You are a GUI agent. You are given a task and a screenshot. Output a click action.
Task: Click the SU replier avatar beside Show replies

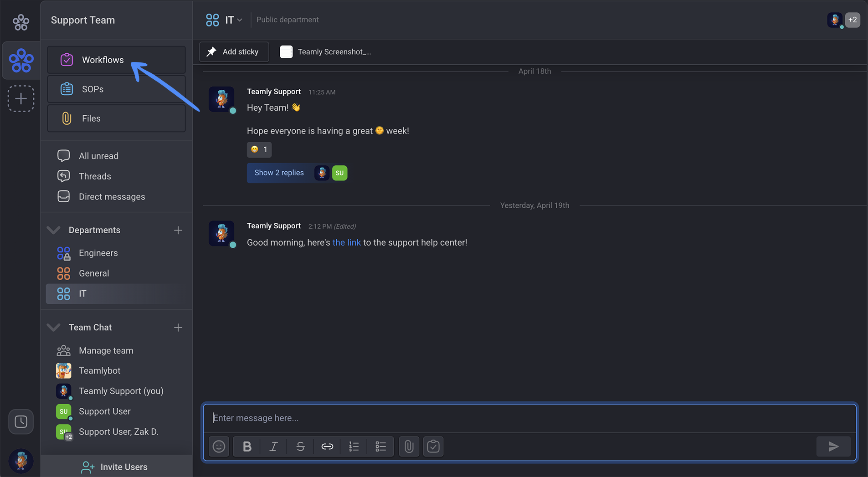pos(339,173)
